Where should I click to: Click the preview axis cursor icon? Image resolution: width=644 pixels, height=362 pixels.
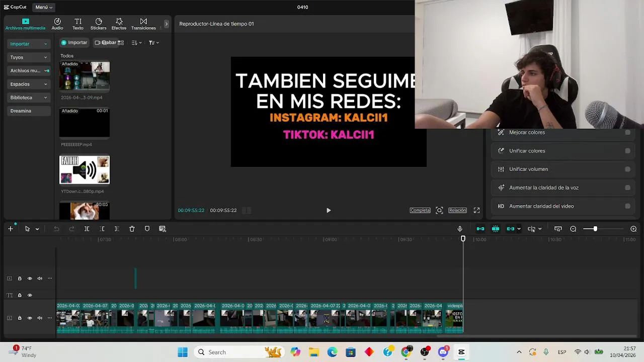(x=532, y=229)
